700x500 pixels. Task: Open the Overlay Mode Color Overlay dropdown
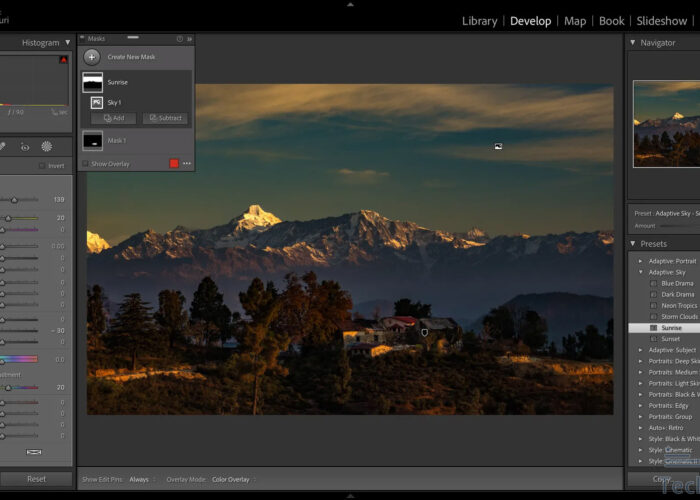(234, 479)
